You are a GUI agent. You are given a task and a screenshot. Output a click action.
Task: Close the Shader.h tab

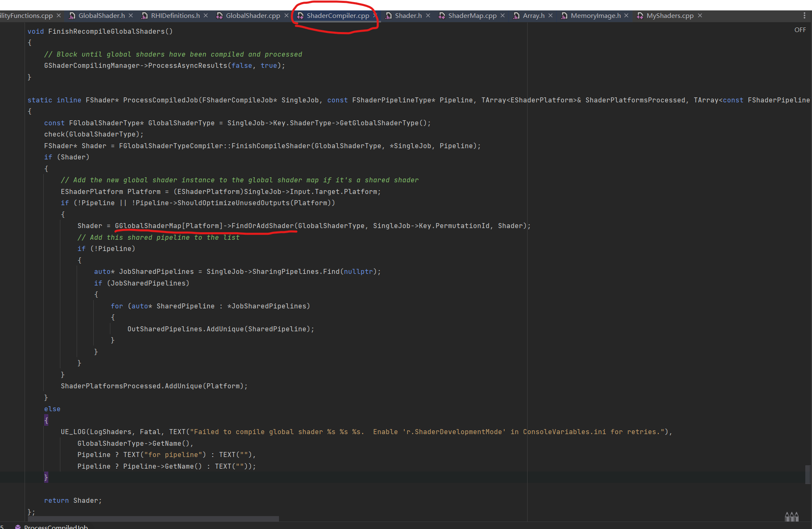point(428,15)
